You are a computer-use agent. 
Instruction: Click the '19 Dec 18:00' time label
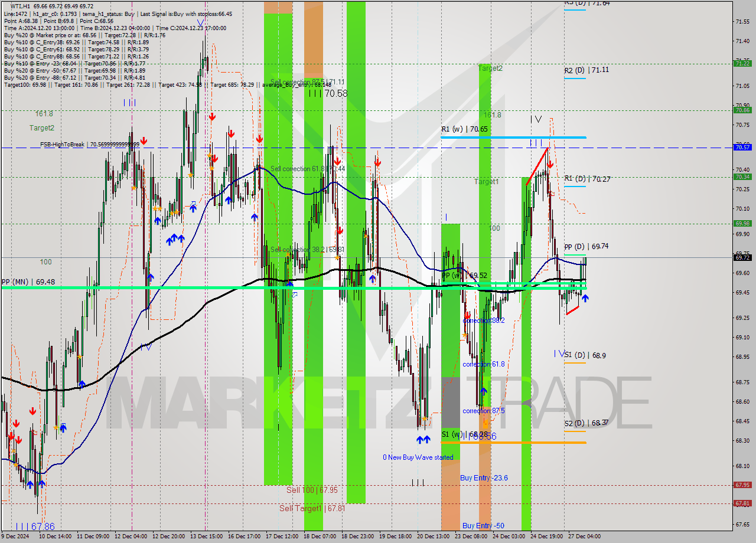click(x=395, y=537)
